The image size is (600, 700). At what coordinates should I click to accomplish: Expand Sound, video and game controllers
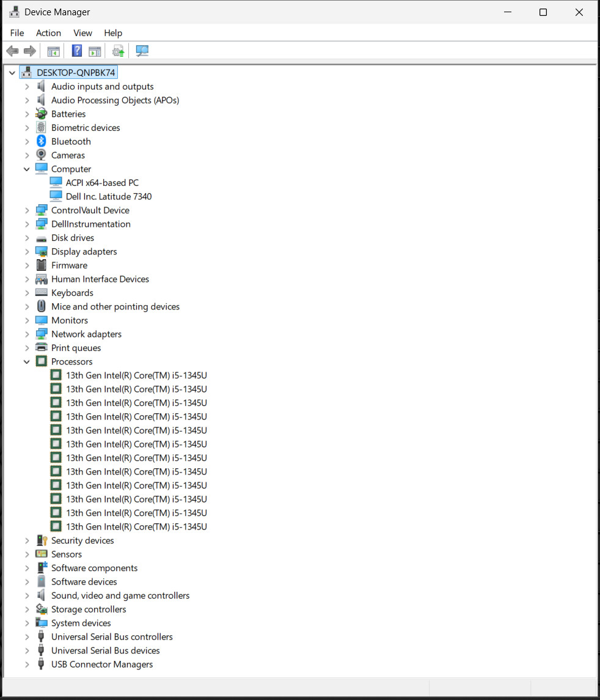[27, 595]
